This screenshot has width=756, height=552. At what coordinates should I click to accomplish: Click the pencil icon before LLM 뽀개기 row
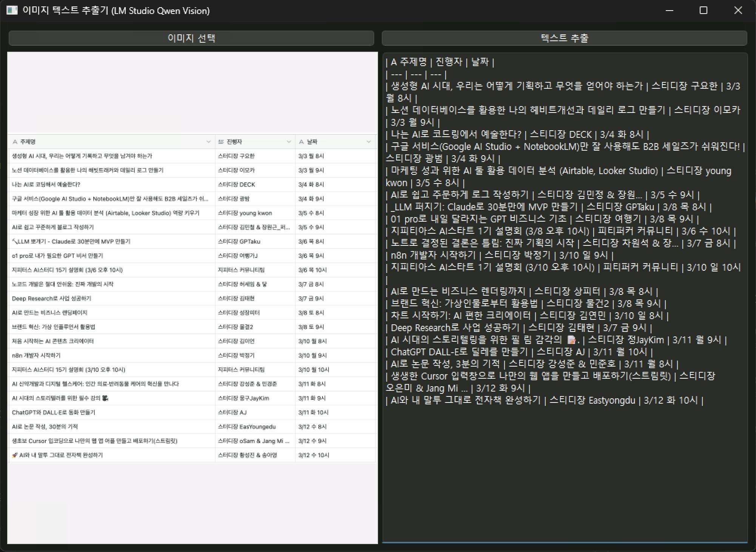pos(14,241)
